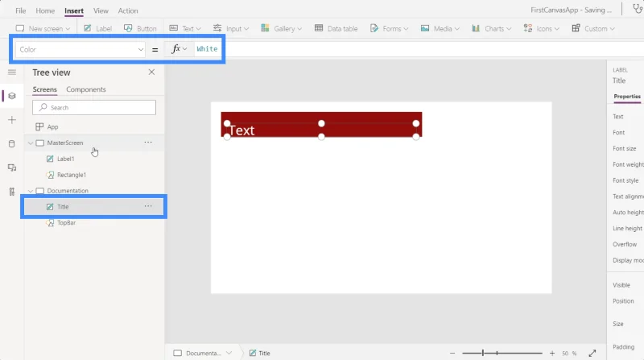The height and width of the screenshot is (360, 644).
Task: Click the Visible property
Action: 621,285
